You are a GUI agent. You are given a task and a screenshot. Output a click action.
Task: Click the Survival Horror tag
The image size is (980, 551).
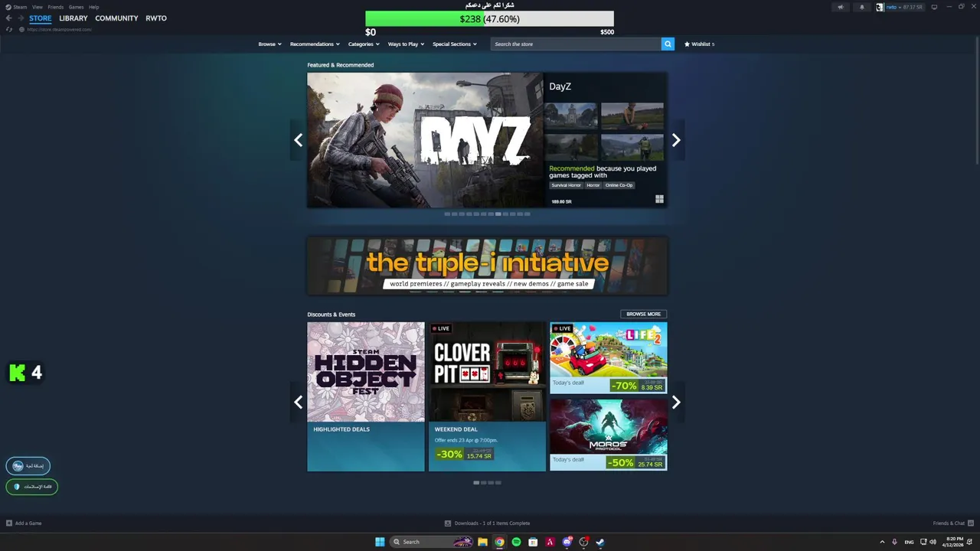point(566,185)
